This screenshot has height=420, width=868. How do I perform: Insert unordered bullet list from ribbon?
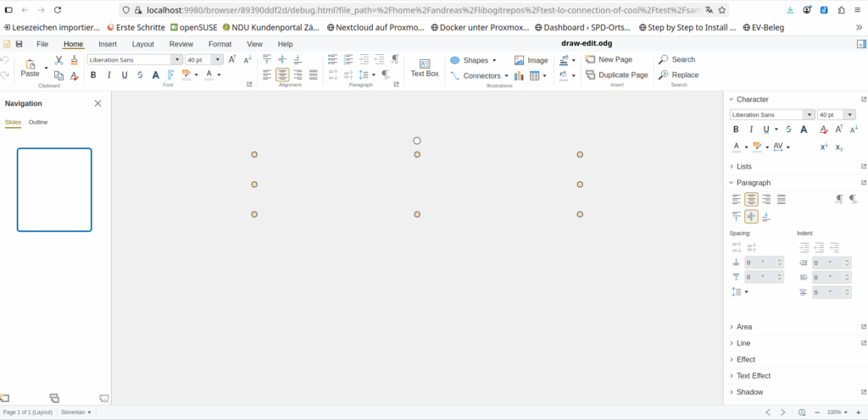[x=332, y=59]
